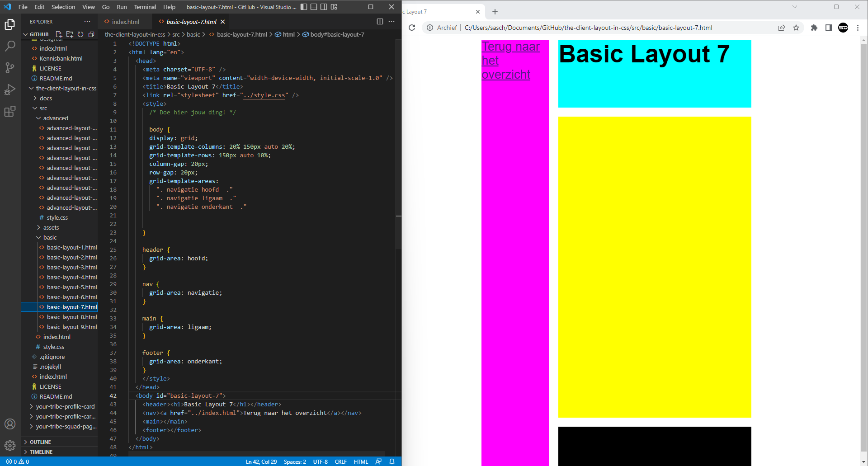The height and width of the screenshot is (466, 868).
Task: Expand the your-tribe-squad-pag... folder
Action: point(63,426)
